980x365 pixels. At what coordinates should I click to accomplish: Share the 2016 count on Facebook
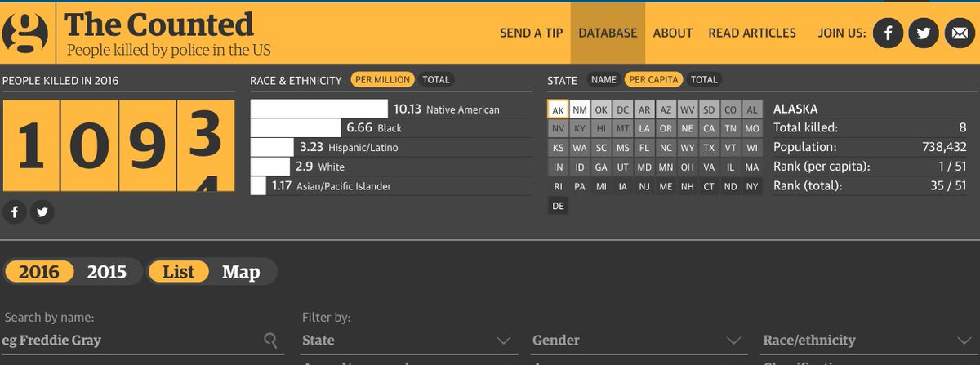point(14,212)
